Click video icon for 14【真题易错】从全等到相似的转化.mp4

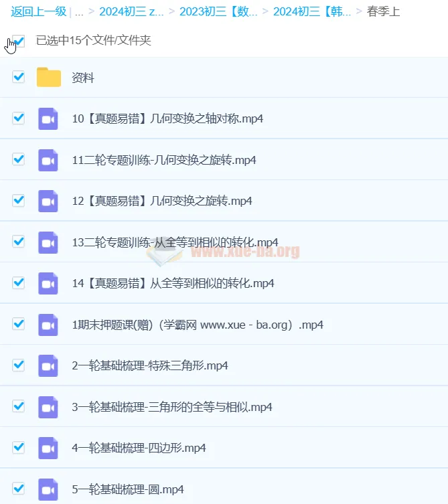[x=48, y=283]
